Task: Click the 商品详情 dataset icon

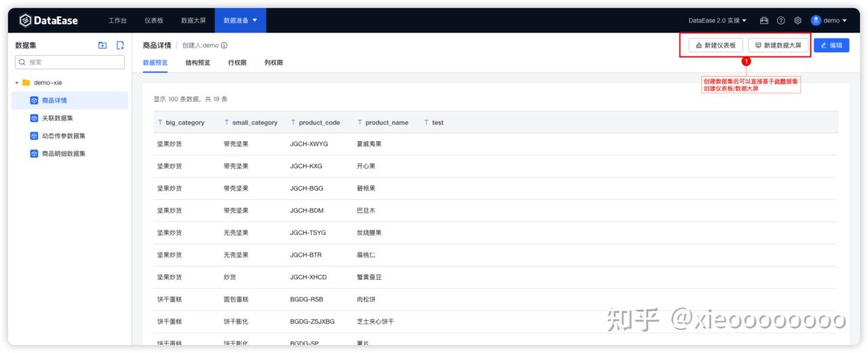Action: (x=34, y=100)
